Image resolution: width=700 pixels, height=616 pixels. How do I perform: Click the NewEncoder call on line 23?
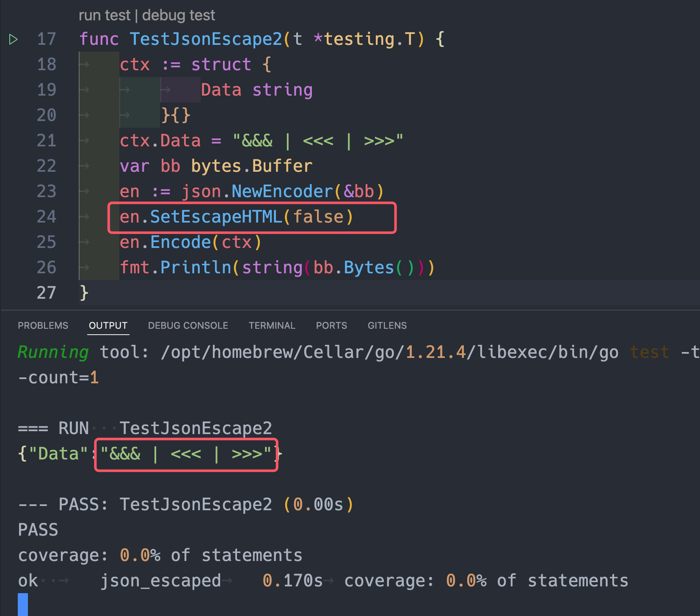tap(282, 191)
